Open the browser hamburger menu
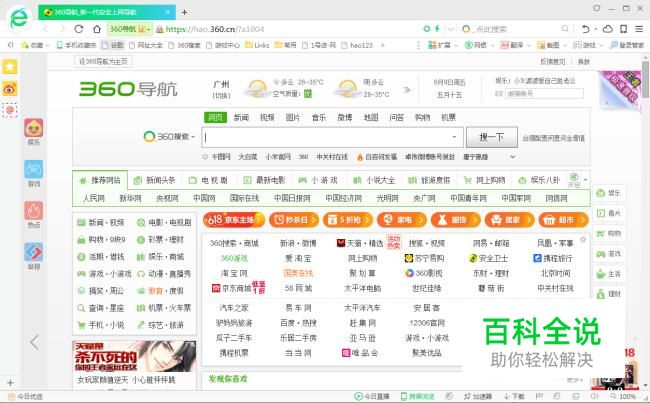Image resolution: width=650 pixels, height=403 pixels. [x=639, y=29]
